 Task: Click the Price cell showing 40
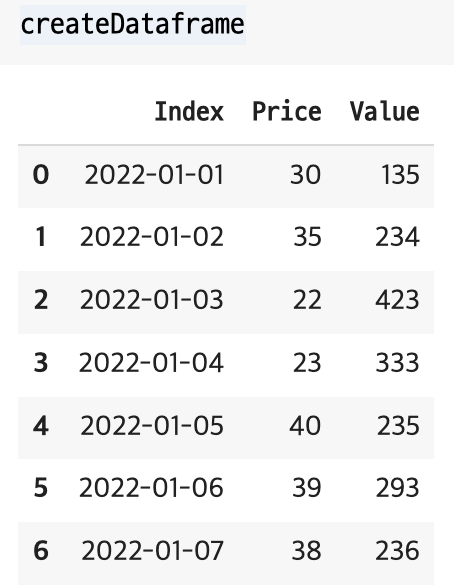tap(305, 426)
